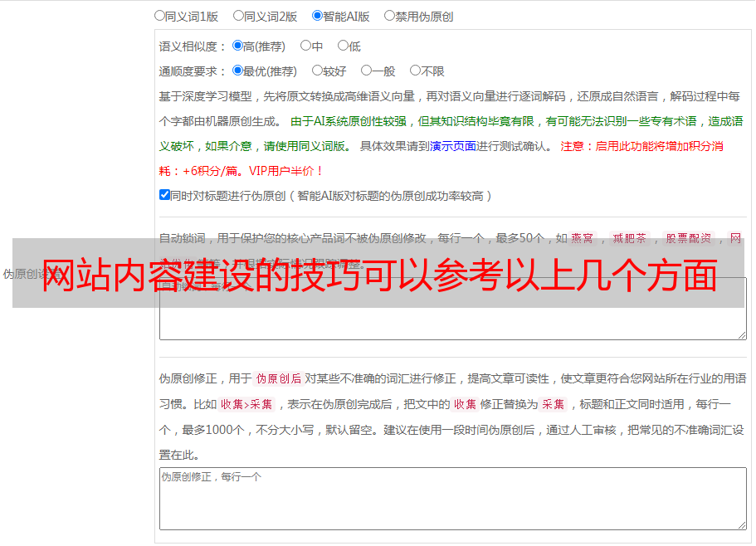Open the 演示页面 link
The height and width of the screenshot is (546, 756).
tap(453, 146)
